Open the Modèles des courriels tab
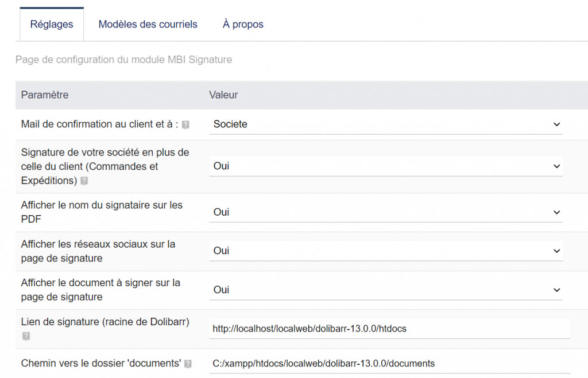Image resolution: width=588 pixels, height=378 pixels. click(148, 24)
